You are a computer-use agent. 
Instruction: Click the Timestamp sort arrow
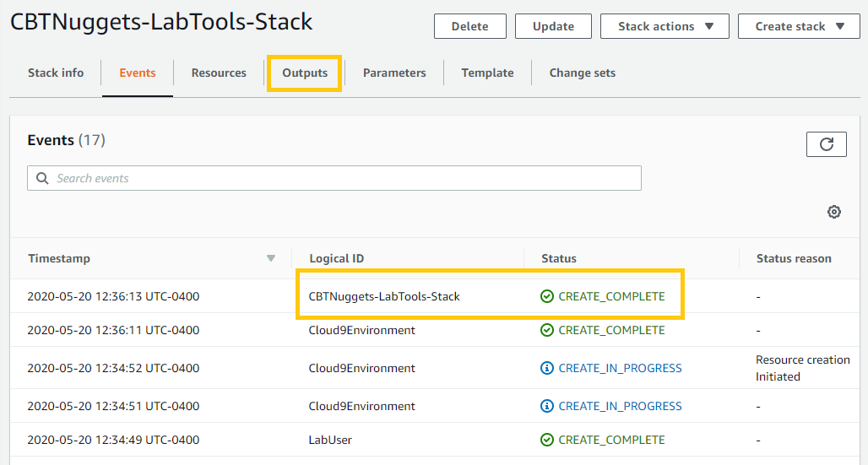[271, 258]
